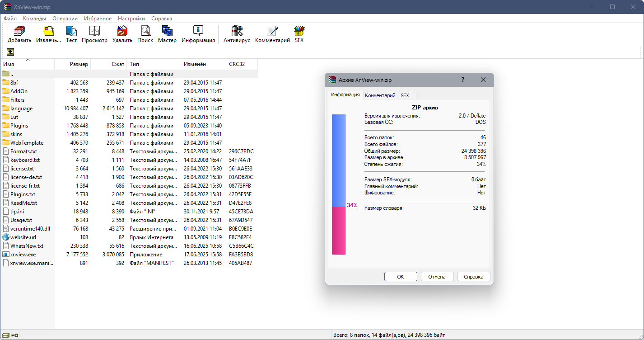Select the vcruntime140.dll file icon
644x340 pixels.
(6, 229)
